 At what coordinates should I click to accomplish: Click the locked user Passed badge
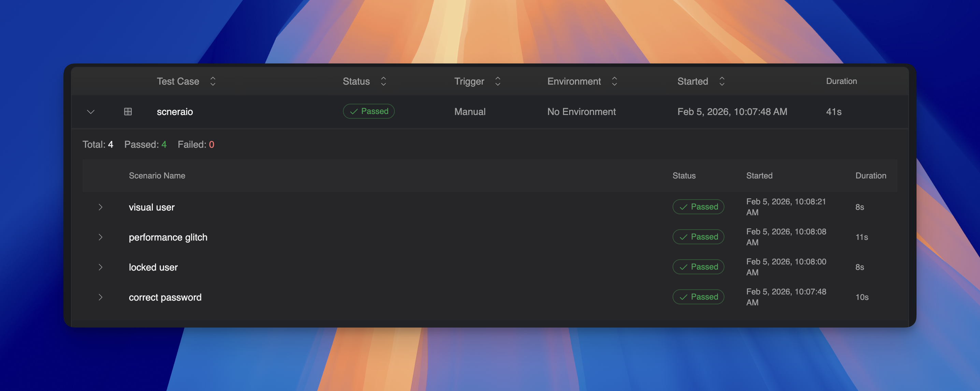(x=698, y=267)
